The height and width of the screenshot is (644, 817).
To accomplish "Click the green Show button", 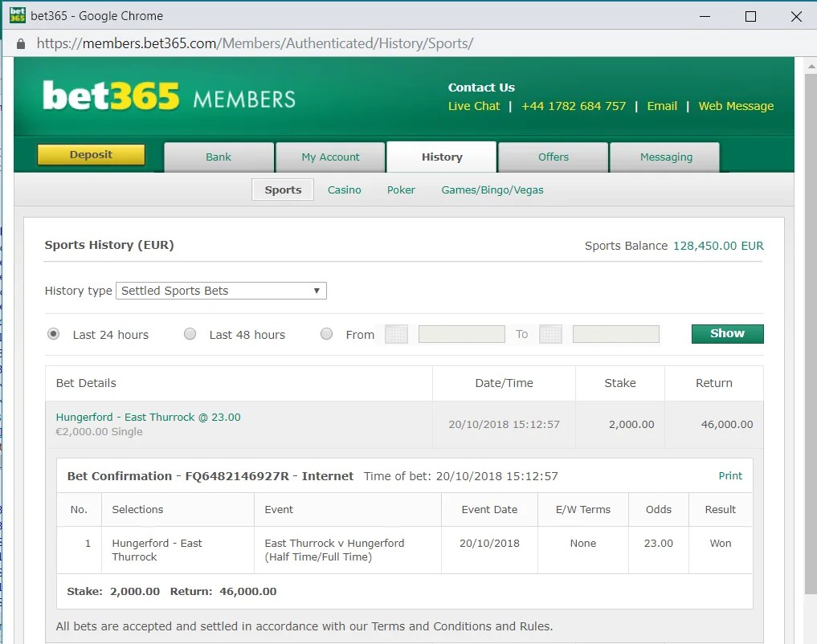I will coord(727,334).
